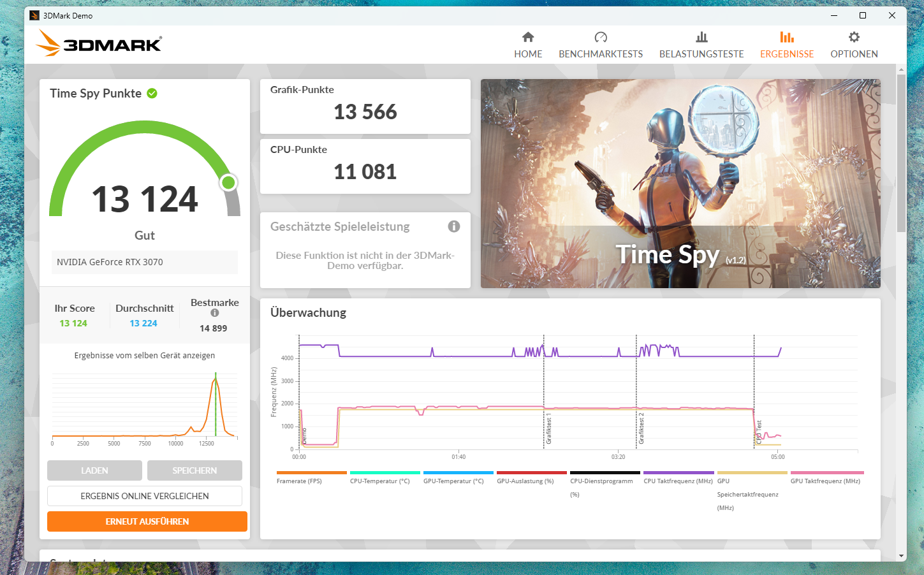Click the Grafiktest 1 marker line

click(x=544, y=392)
